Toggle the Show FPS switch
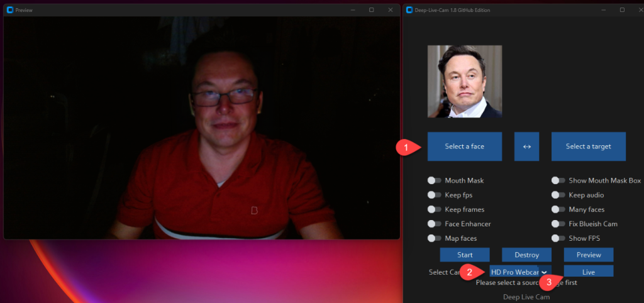This screenshot has width=644, height=303. tap(558, 238)
